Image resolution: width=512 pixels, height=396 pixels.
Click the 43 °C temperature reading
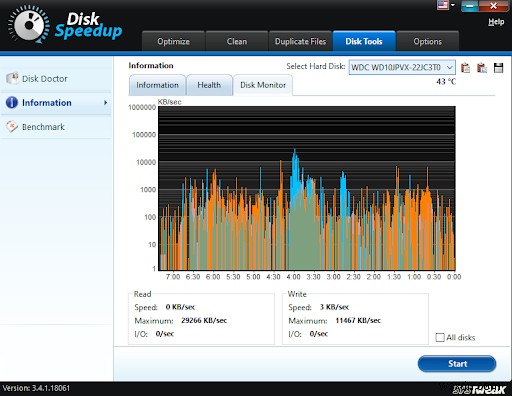(446, 81)
